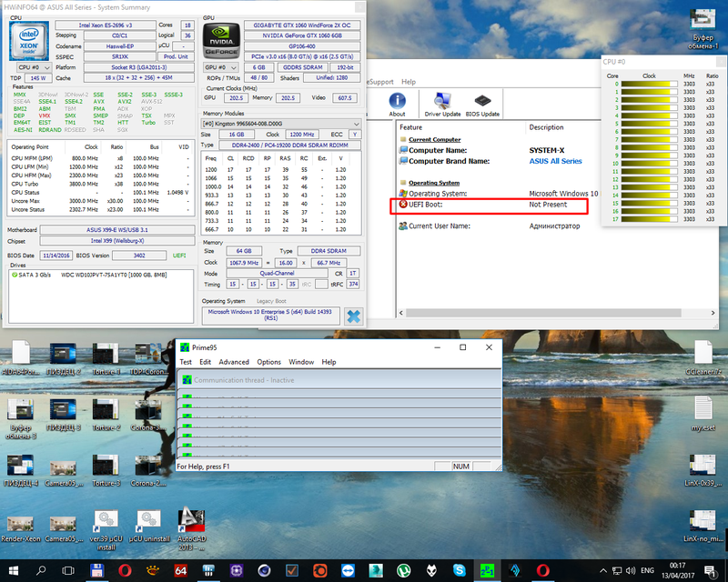Open the eSupport menu in ASUS window
The height and width of the screenshot is (582, 728).
(x=380, y=82)
